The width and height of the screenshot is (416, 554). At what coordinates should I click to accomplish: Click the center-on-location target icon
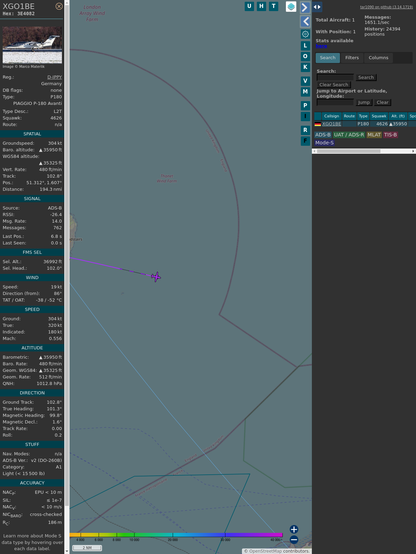tap(305, 34)
